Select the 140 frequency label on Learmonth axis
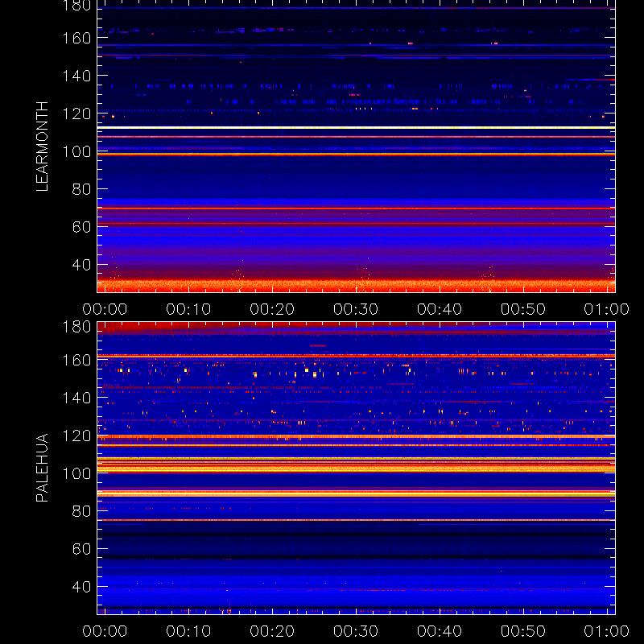Screen dimensions: 644x644 (76, 76)
